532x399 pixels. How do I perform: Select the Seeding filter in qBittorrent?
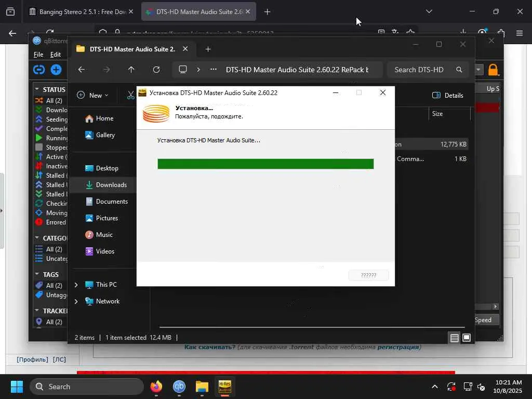point(51,119)
